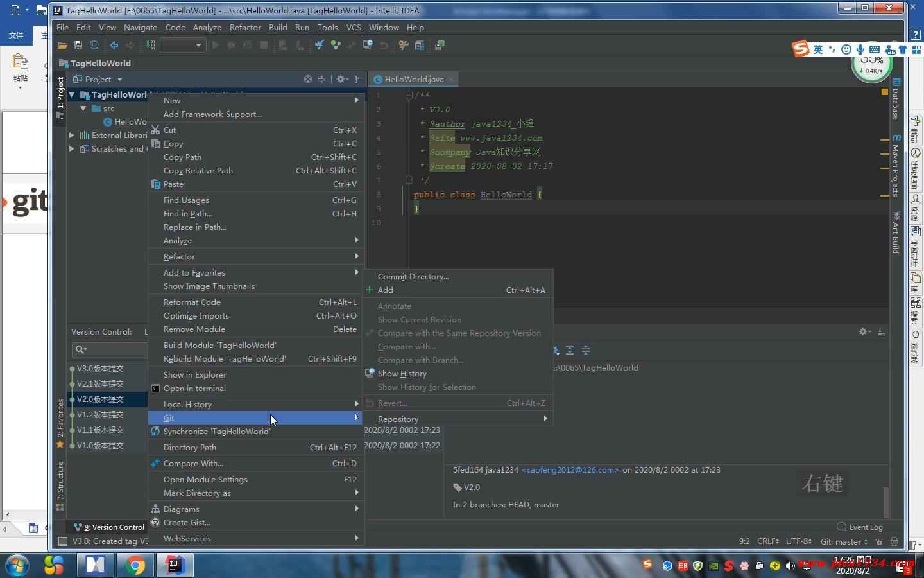This screenshot has height=578, width=924.
Task: Open Version Control panel gear settings
Action: [x=864, y=331]
